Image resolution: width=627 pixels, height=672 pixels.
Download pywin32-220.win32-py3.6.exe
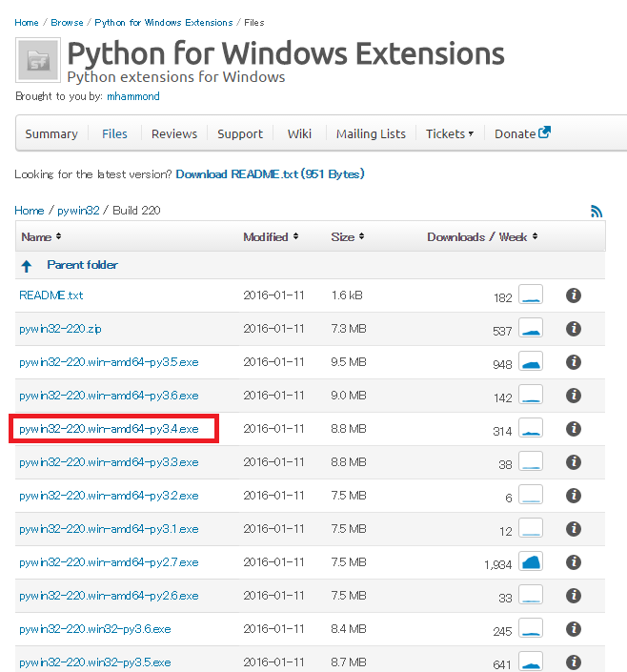[95, 629]
